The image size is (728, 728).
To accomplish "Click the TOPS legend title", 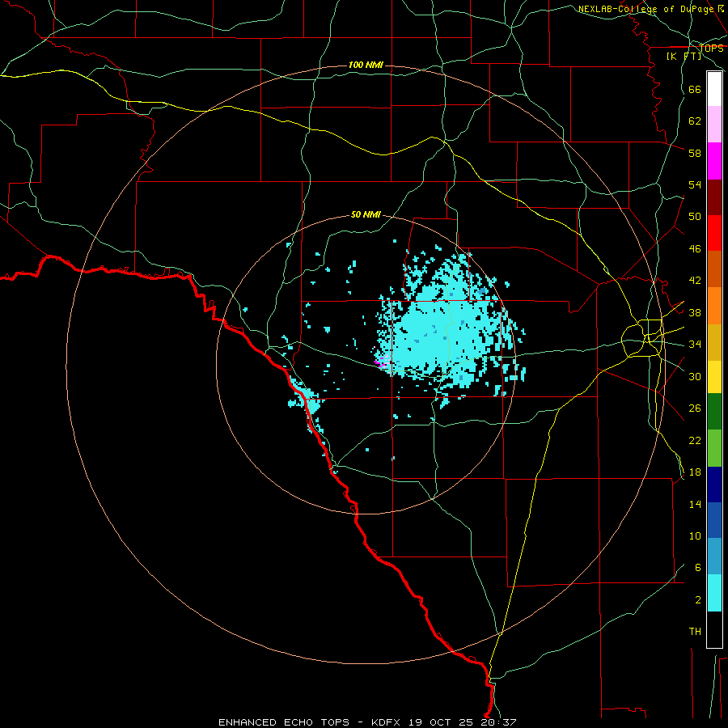I will tap(711, 48).
